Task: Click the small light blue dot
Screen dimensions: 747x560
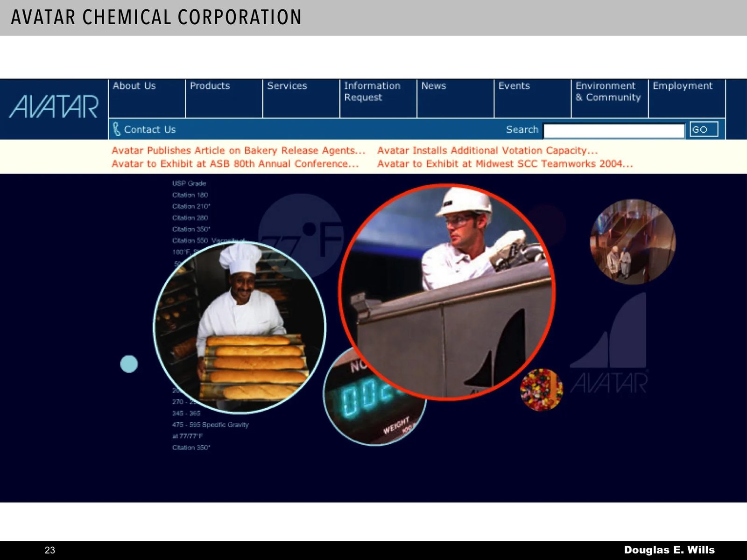Action: pos(129,364)
